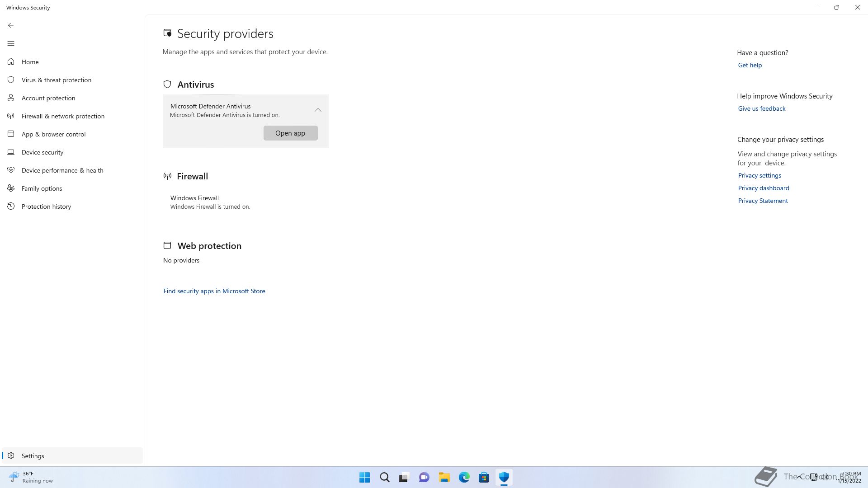Click the Firewall section heading
The image size is (868, 488).
pos(192,176)
